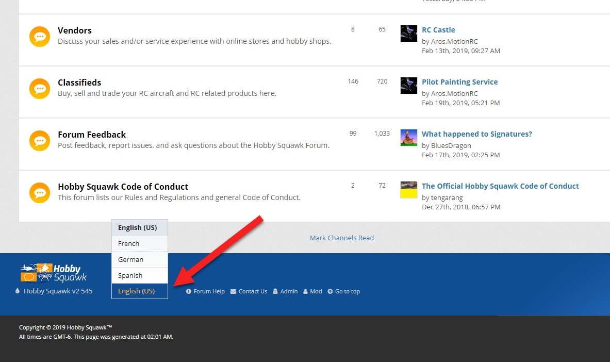The height and width of the screenshot is (364, 610).
Task: Open tengarang's avatar thumbnail
Action: [x=409, y=190]
